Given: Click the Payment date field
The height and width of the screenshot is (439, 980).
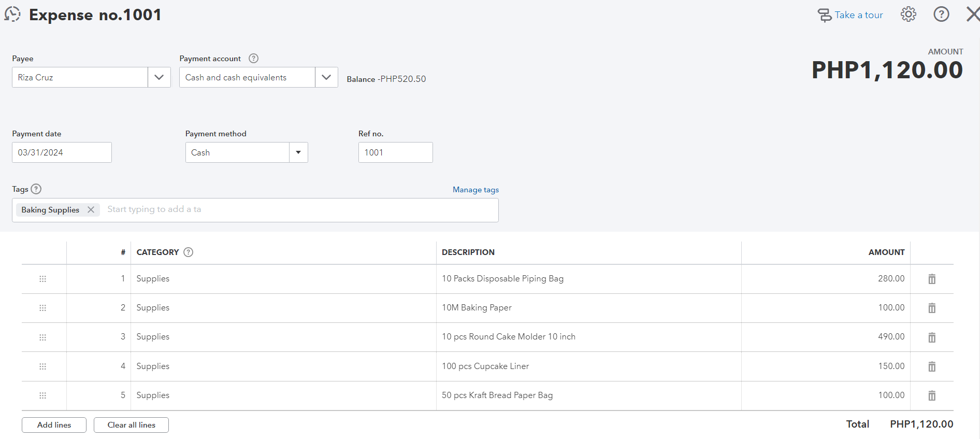Looking at the screenshot, I should coord(62,152).
